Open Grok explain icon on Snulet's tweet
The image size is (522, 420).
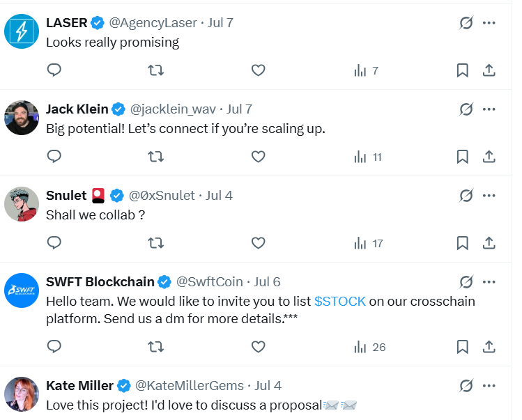click(466, 196)
